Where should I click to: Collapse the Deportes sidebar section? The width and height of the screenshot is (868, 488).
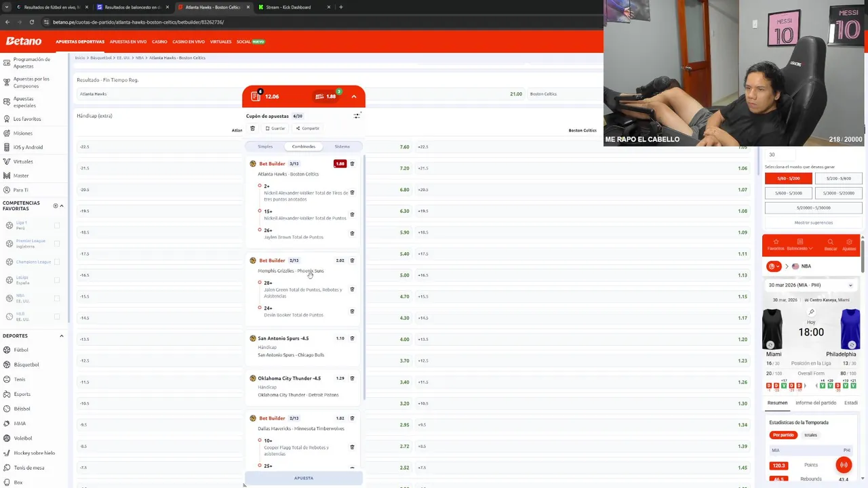62,335
